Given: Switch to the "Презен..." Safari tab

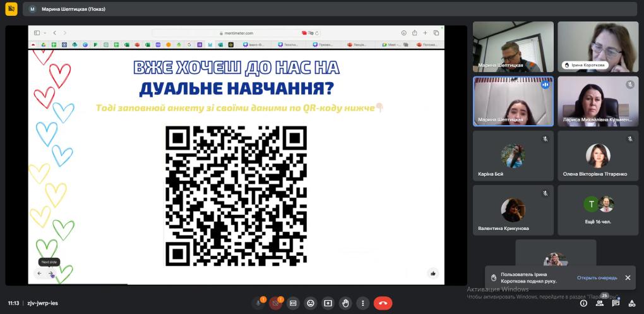Looking at the screenshot, I should click(x=324, y=44).
